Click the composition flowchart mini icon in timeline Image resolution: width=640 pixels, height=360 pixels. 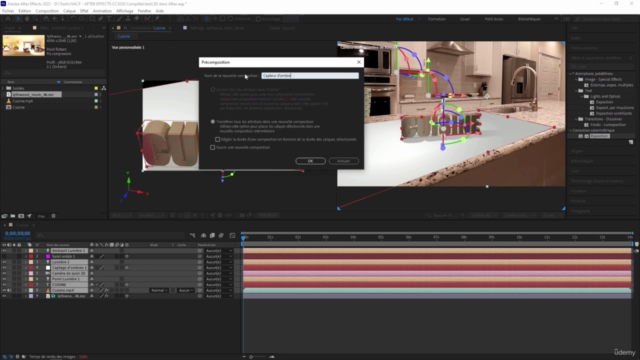[193, 236]
